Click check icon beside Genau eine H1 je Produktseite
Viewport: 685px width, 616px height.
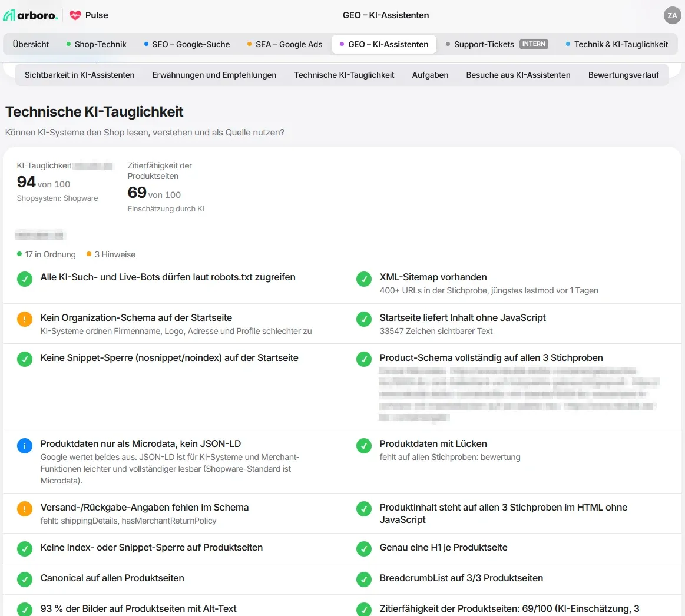(x=363, y=549)
